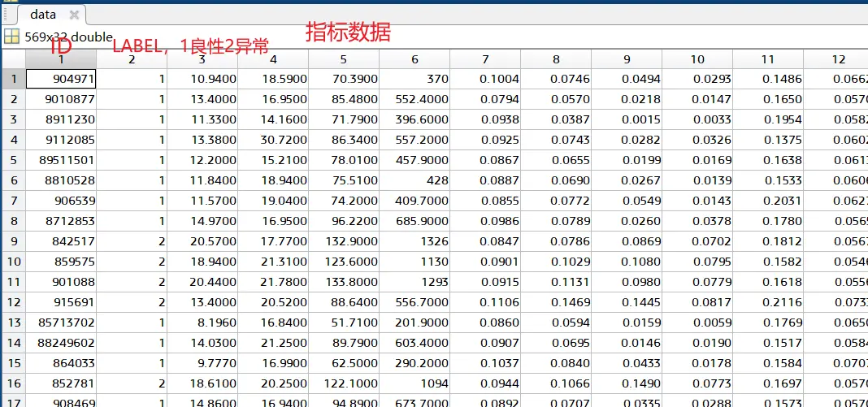868x407 pixels.
Task: Click cell value 1293
Action: pos(414,282)
